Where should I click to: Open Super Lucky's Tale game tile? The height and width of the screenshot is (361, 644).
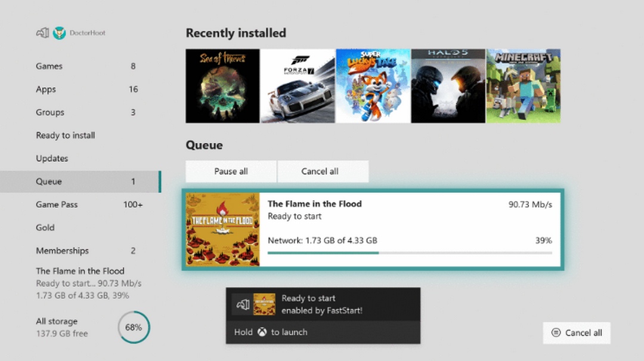[x=373, y=86]
